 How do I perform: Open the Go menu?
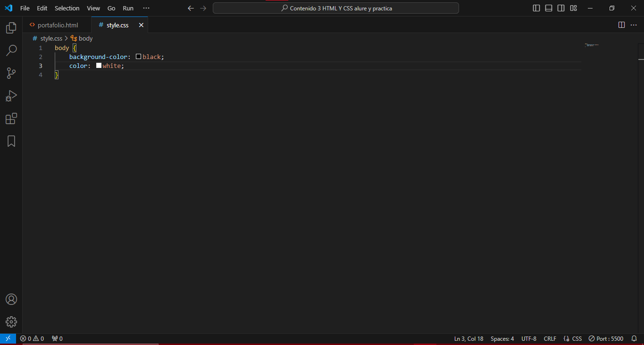pos(111,8)
